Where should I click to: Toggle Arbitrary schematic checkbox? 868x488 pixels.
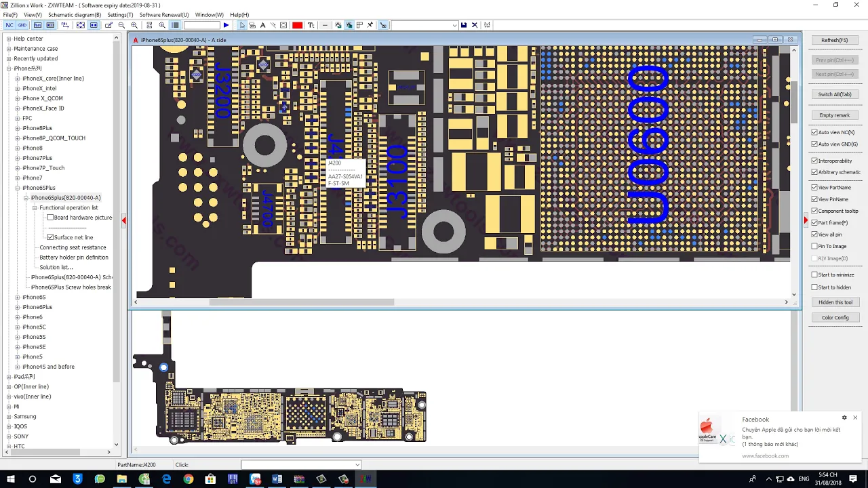click(x=814, y=172)
